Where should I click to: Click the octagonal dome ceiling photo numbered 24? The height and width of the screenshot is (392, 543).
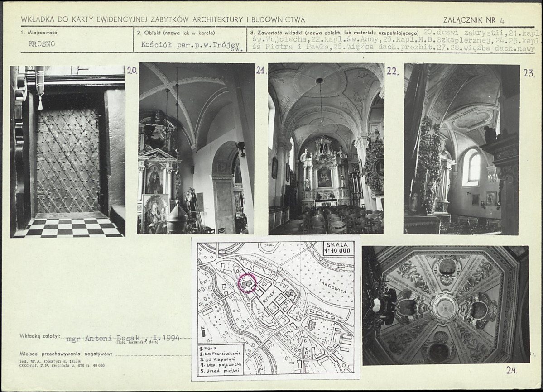coord(446,306)
